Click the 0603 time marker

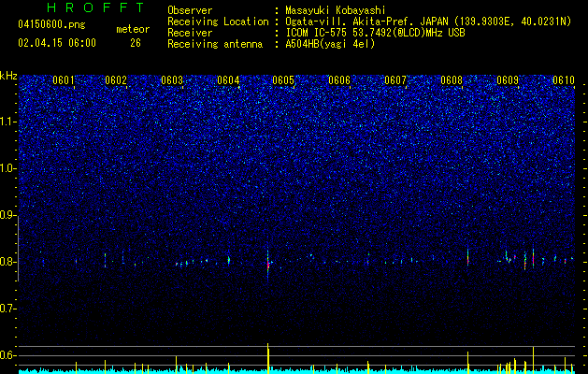tap(172, 80)
